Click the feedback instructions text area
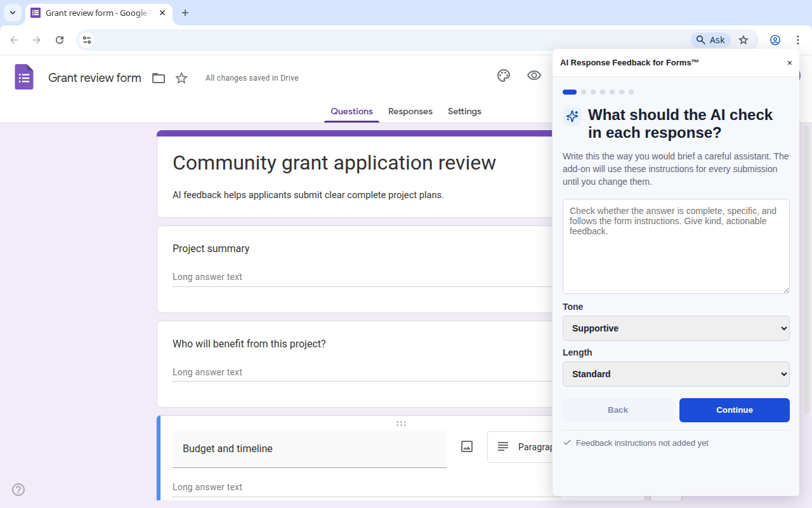812x508 pixels. click(x=676, y=246)
